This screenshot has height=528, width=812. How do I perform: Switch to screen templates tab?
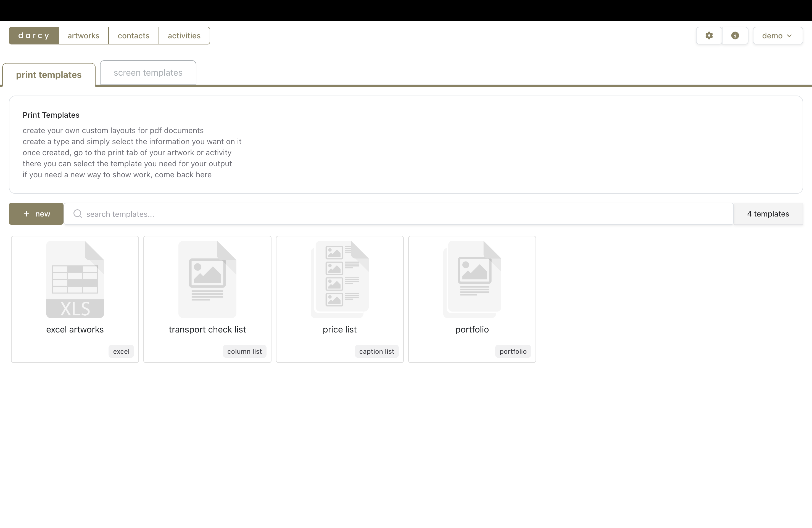[148, 73]
